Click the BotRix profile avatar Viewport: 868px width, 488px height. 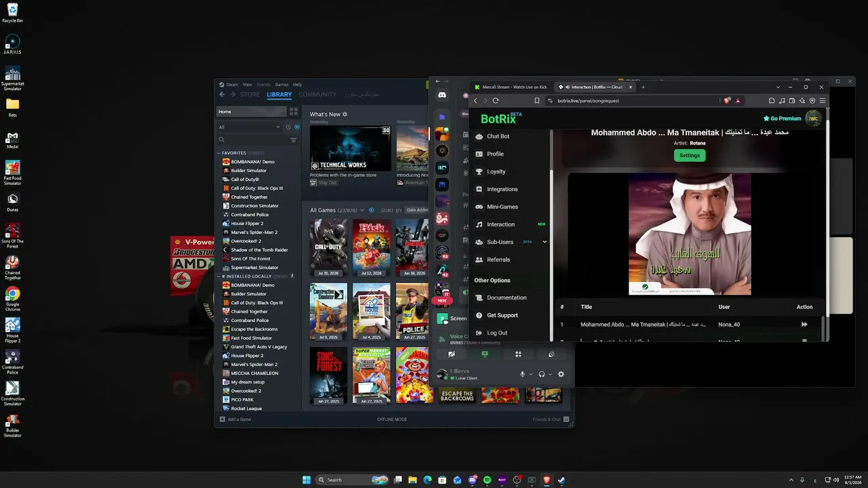click(812, 118)
